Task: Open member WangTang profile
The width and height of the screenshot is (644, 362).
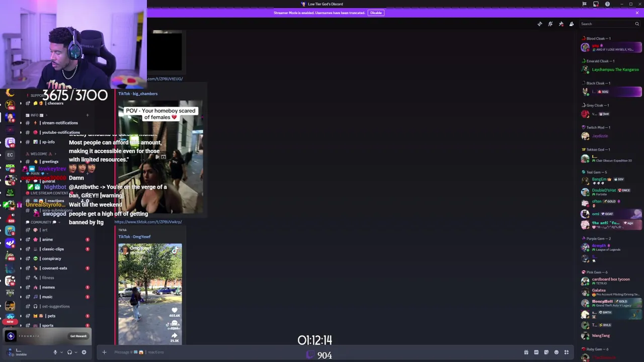Action: (611, 336)
